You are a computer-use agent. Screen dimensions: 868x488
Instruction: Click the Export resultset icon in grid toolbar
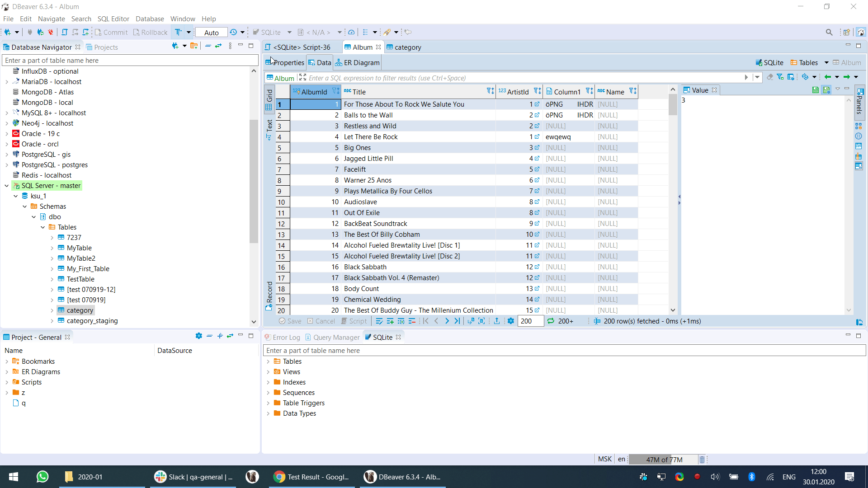coord(496,321)
